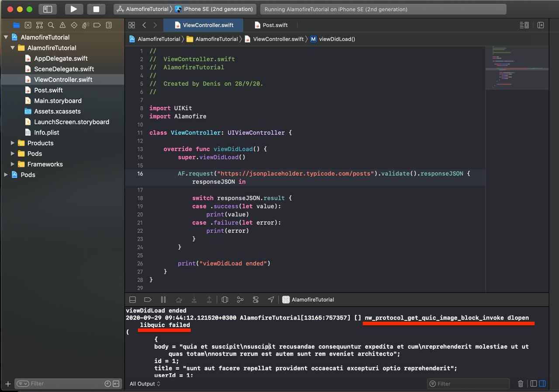Click the Step Into icon

(x=194, y=299)
